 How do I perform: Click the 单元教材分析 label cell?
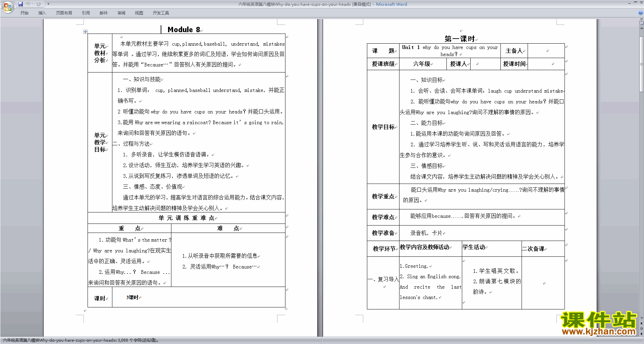[100, 53]
